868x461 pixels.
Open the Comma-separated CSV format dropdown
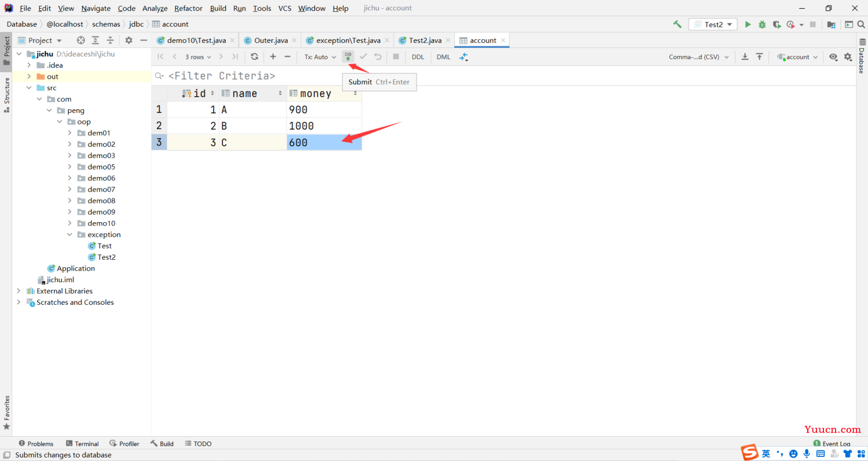pos(698,57)
